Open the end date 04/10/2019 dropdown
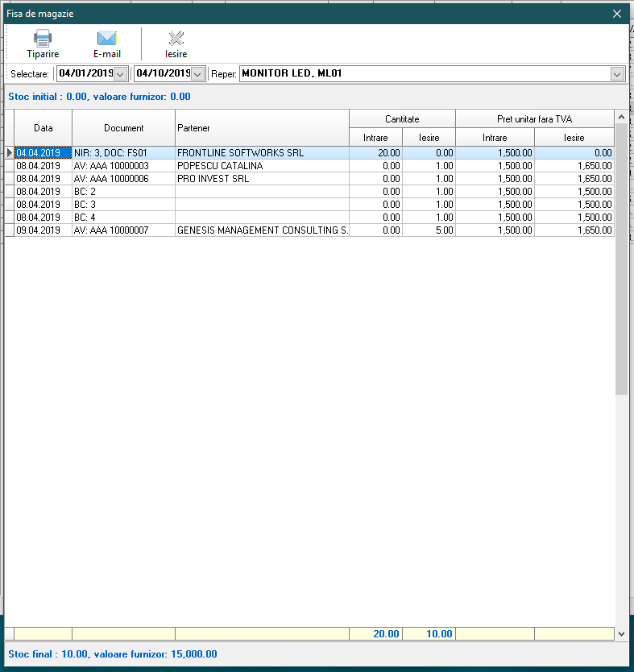The height and width of the screenshot is (672, 634). [197, 74]
